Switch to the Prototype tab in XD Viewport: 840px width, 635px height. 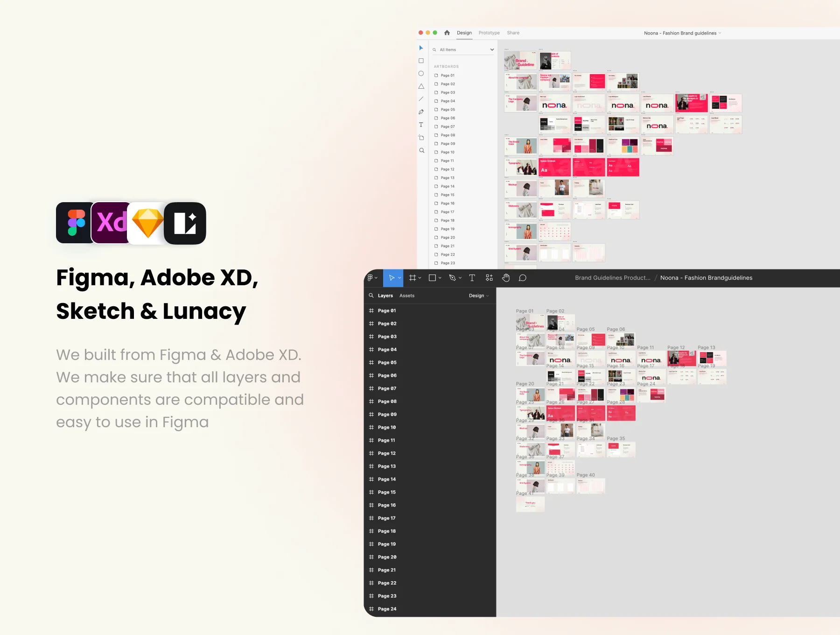click(x=489, y=33)
